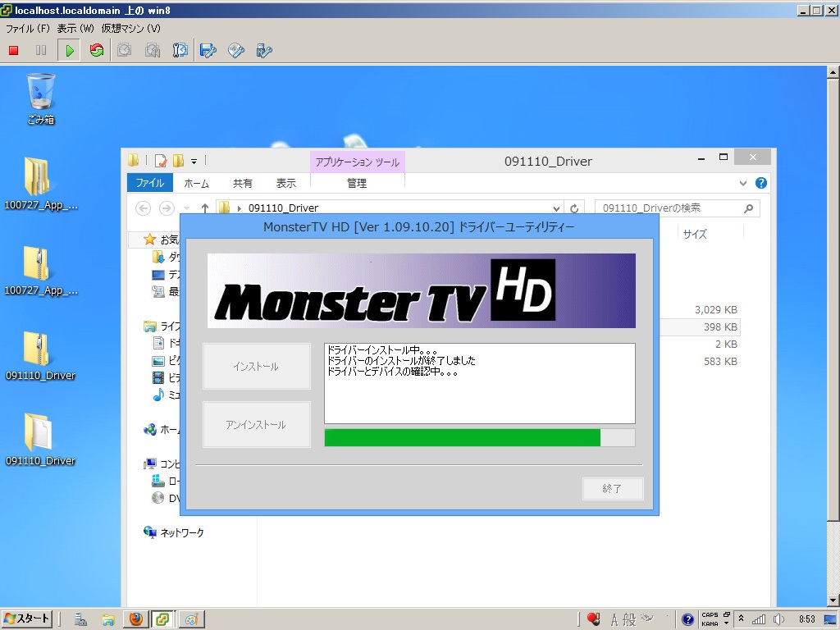
Task: Select the 091110_Driver zip archive icon on desktop
Action: click(x=41, y=355)
